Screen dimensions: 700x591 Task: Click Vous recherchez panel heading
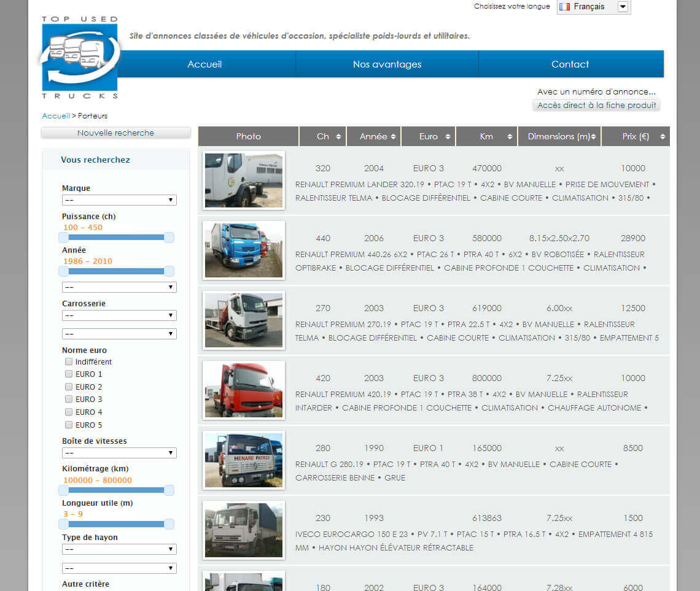click(x=95, y=160)
